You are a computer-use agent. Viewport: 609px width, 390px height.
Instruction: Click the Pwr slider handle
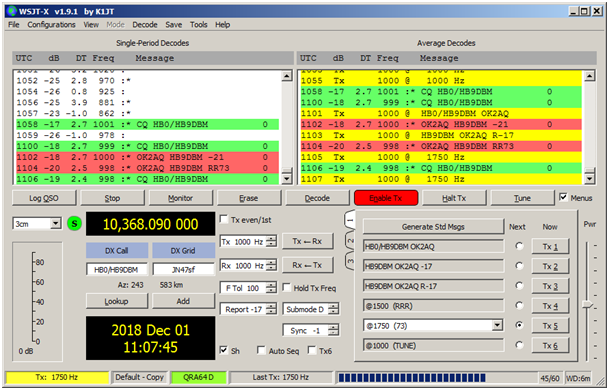588,305
